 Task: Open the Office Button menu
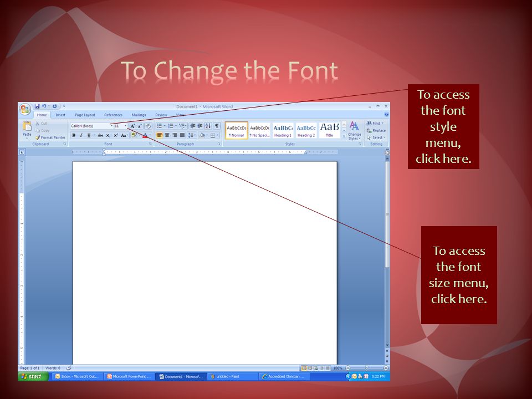coord(25,109)
